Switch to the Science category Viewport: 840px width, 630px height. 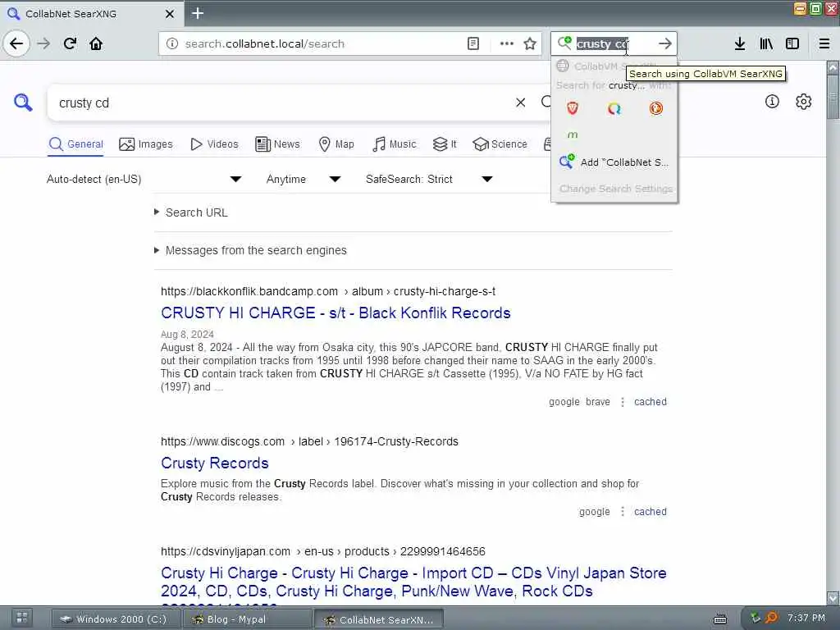500,144
